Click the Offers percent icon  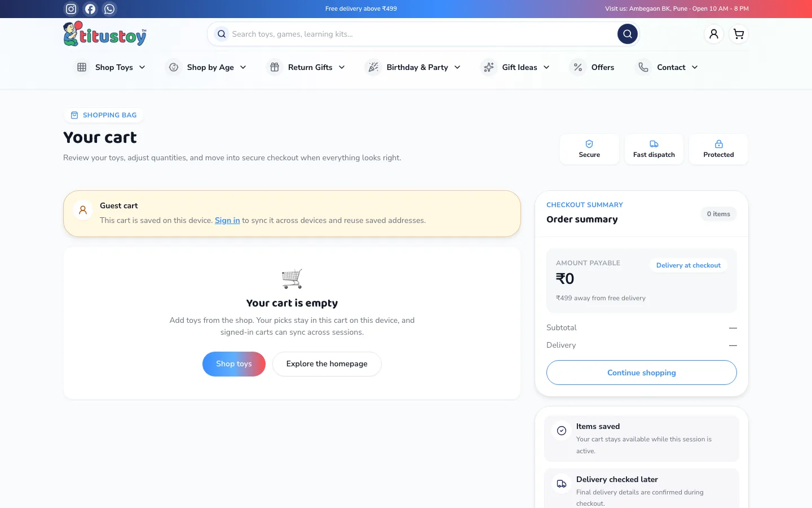pyautogui.click(x=578, y=67)
